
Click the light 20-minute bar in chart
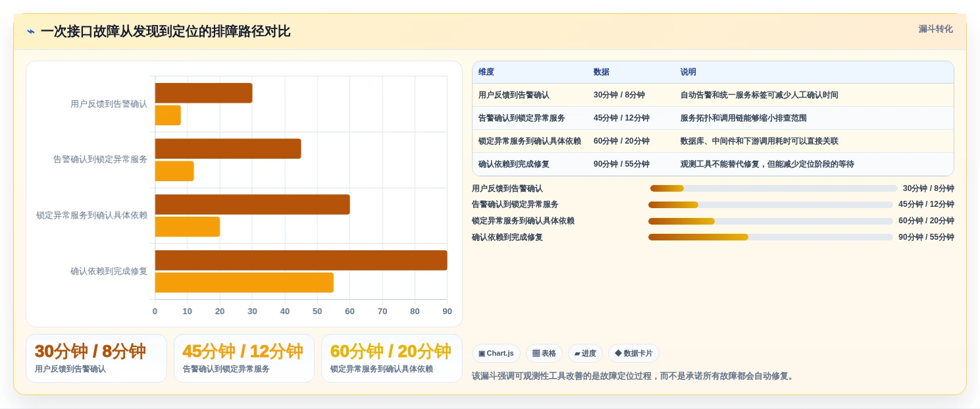click(188, 227)
